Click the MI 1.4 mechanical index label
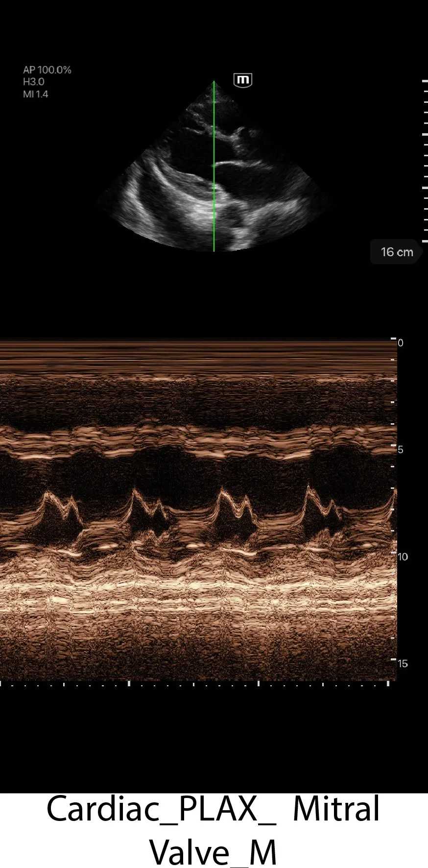Image resolution: width=428 pixels, height=868 pixels. click(x=35, y=94)
